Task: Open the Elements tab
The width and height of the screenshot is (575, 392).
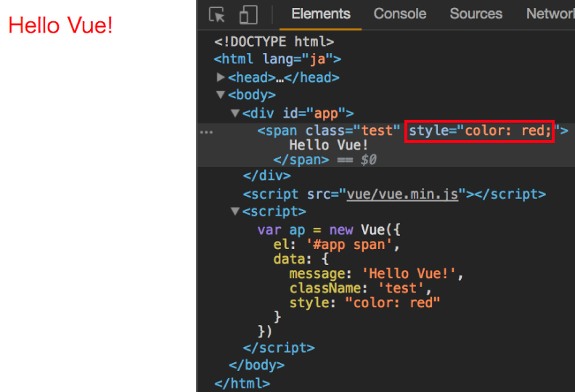Action: 321,14
